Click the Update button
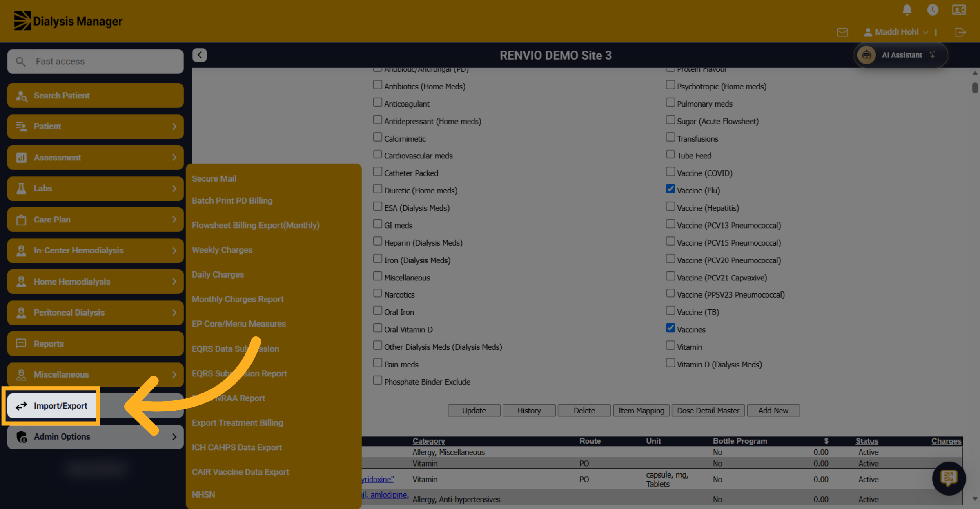 (474, 411)
